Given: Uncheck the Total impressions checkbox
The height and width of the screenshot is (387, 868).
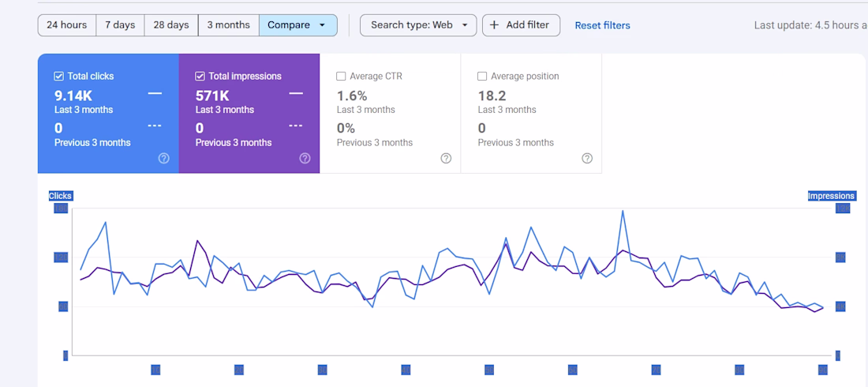Looking at the screenshot, I should 200,77.
